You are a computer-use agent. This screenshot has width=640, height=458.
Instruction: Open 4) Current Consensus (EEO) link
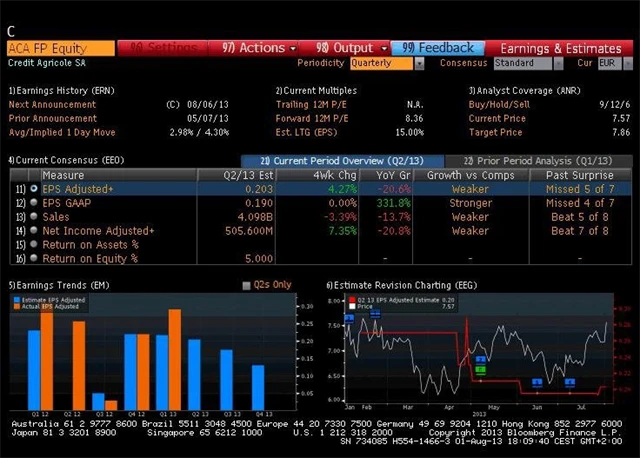[66, 160]
